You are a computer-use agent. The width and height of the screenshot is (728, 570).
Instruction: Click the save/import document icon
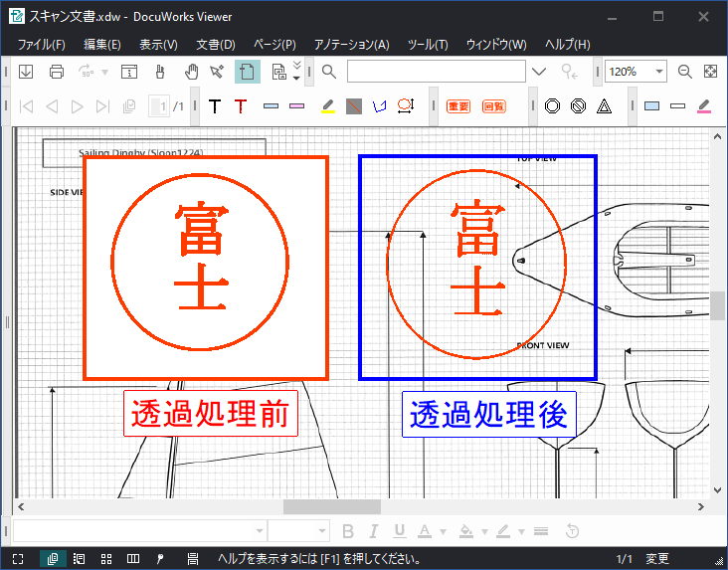[26, 72]
